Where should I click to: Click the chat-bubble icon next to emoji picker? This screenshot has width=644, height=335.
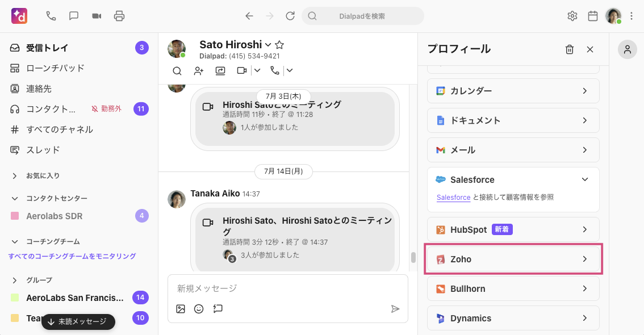point(218,309)
